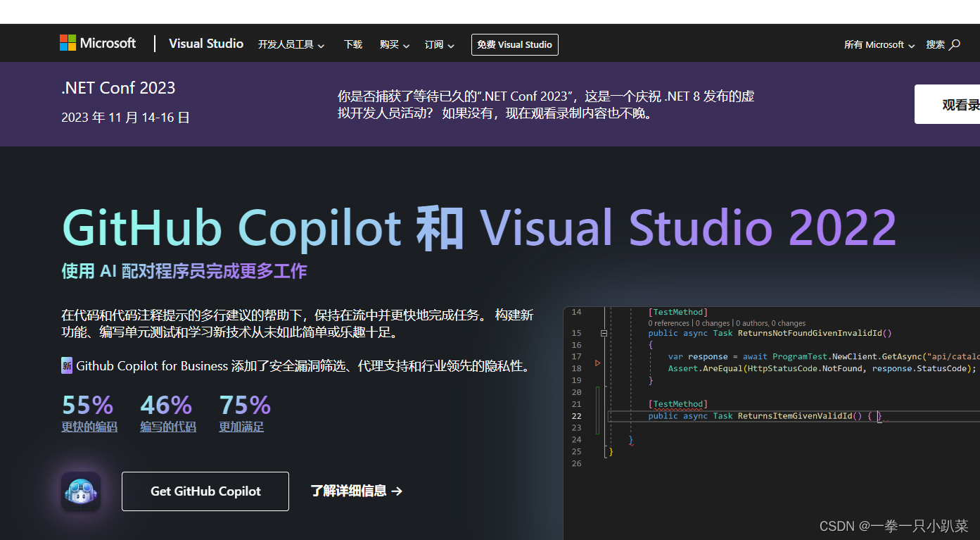This screenshot has width=980, height=540.
Task: Expand the 购买 dropdown menu
Action: click(395, 44)
